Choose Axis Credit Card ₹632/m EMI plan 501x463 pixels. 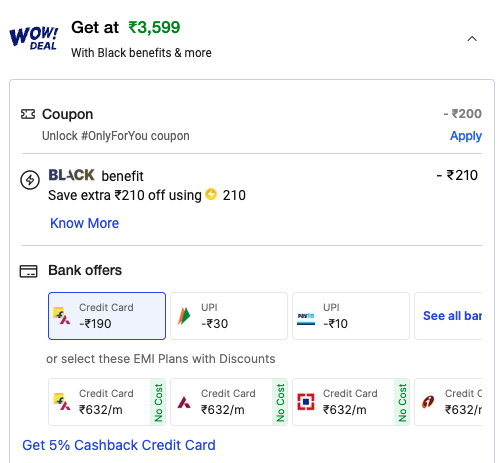[x=229, y=402]
